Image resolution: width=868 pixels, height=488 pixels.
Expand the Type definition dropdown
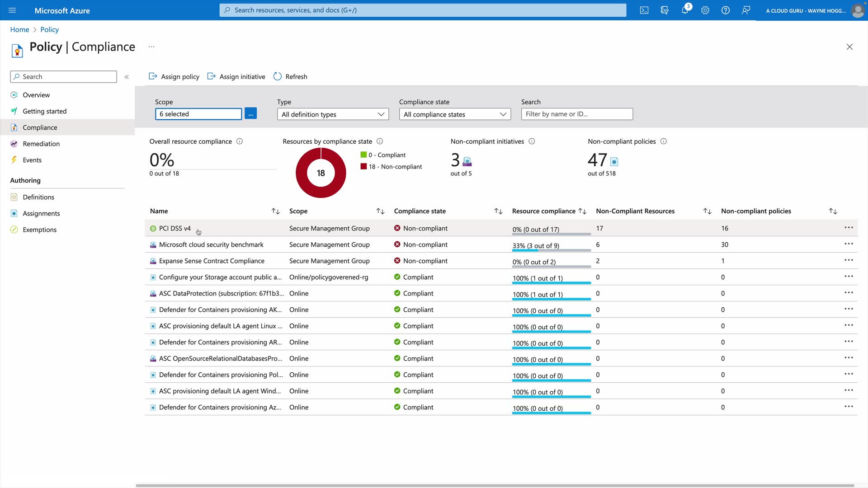[333, 114]
